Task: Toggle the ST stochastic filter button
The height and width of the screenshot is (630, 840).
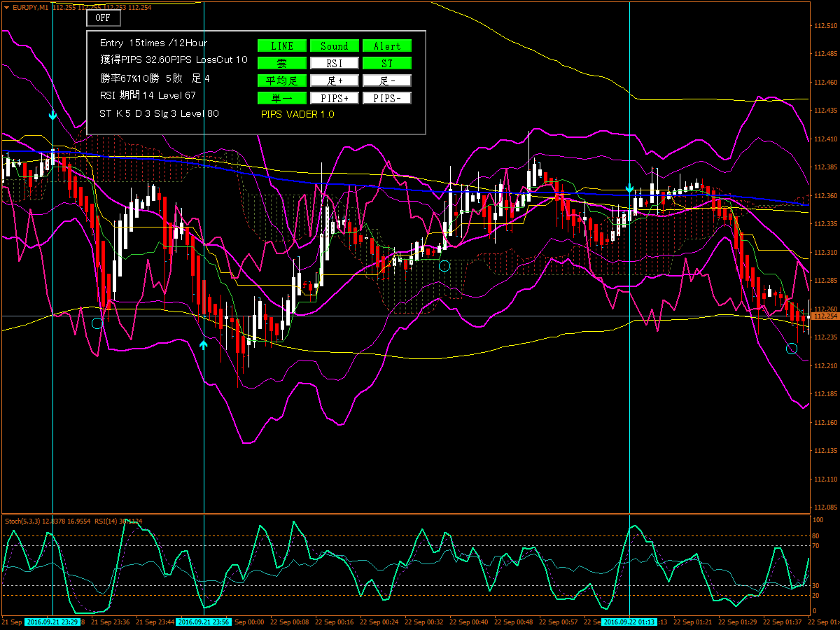Action: [x=387, y=63]
